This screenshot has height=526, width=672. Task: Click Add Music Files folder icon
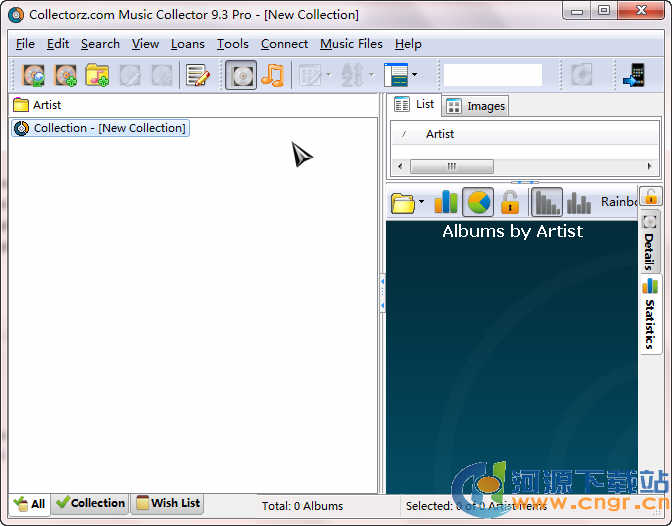tap(97, 75)
